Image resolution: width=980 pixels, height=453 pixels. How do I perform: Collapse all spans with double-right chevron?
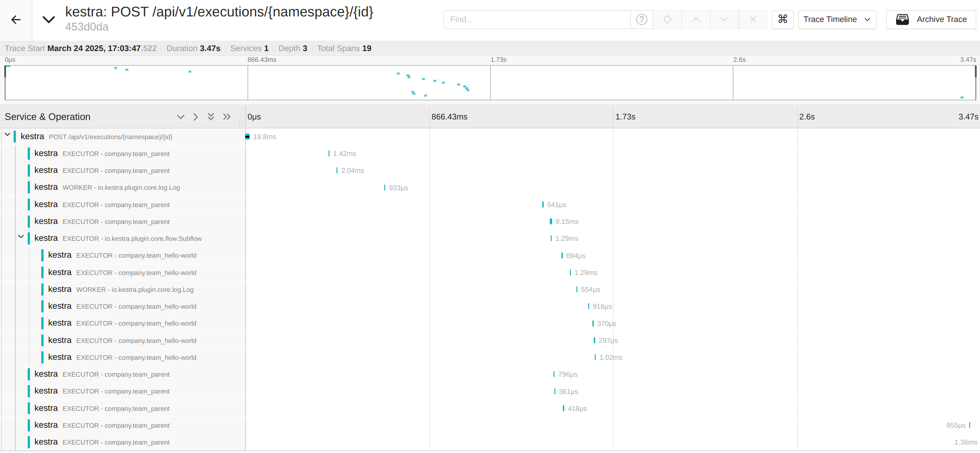[x=227, y=117]
